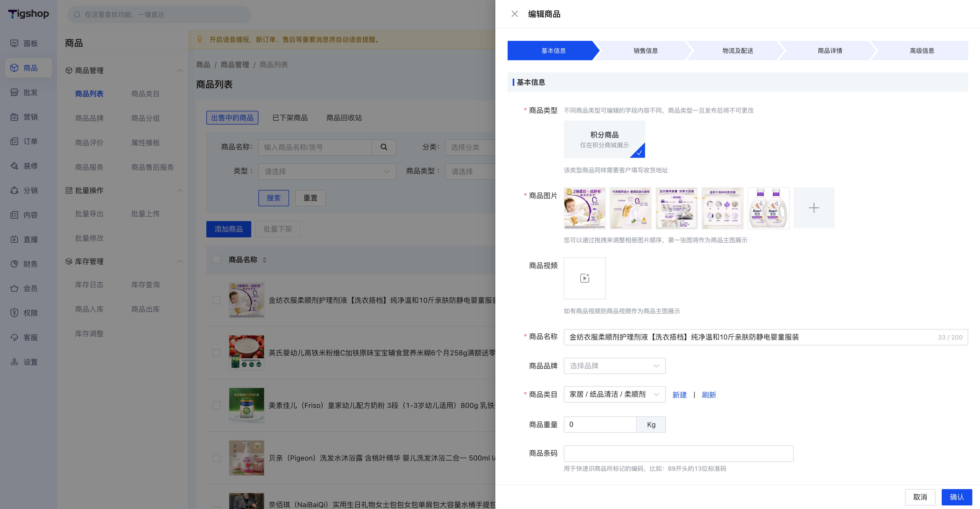Collapse the 商品管理 menu section

180,70
